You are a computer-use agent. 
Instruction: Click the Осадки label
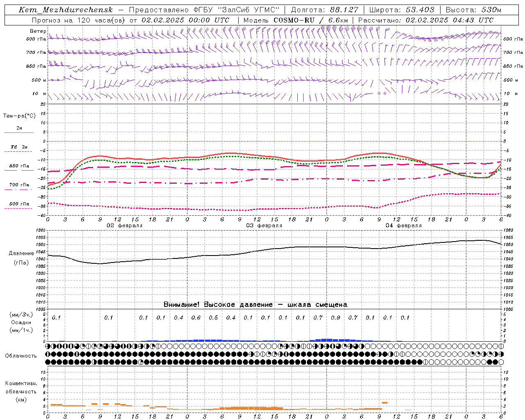[x=21, y=322]
